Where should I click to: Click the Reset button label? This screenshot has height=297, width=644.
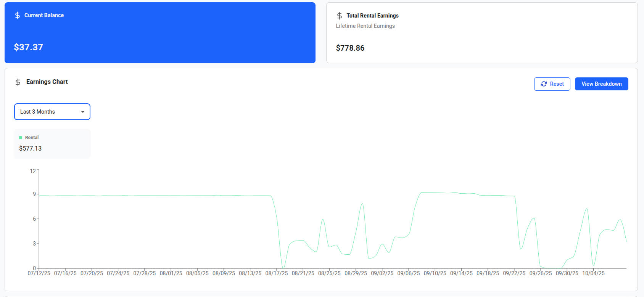pyautogui.click(x=557, y=84)
